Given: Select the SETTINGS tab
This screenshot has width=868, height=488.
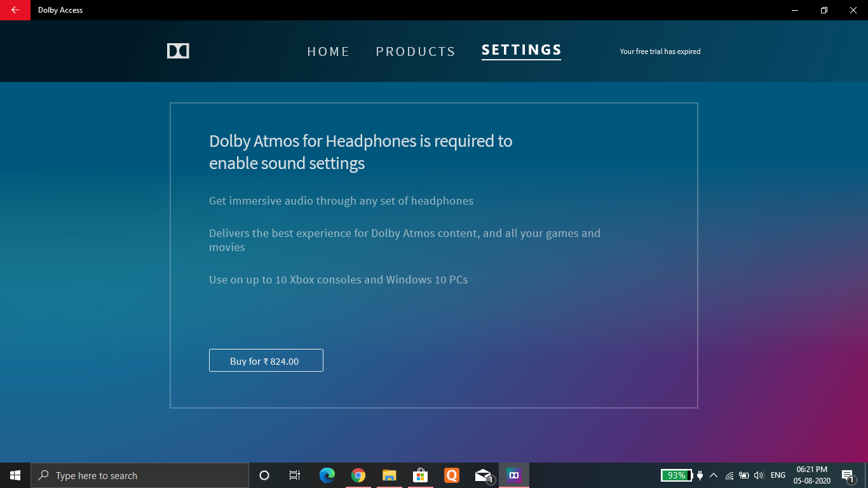Looking at the screenshot, I should [522, 50].
